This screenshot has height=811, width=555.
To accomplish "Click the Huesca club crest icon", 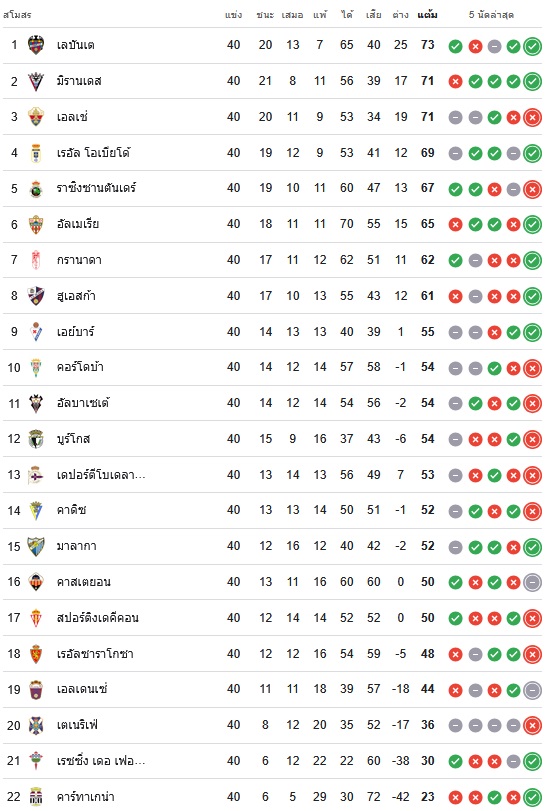I will [36, 296].
